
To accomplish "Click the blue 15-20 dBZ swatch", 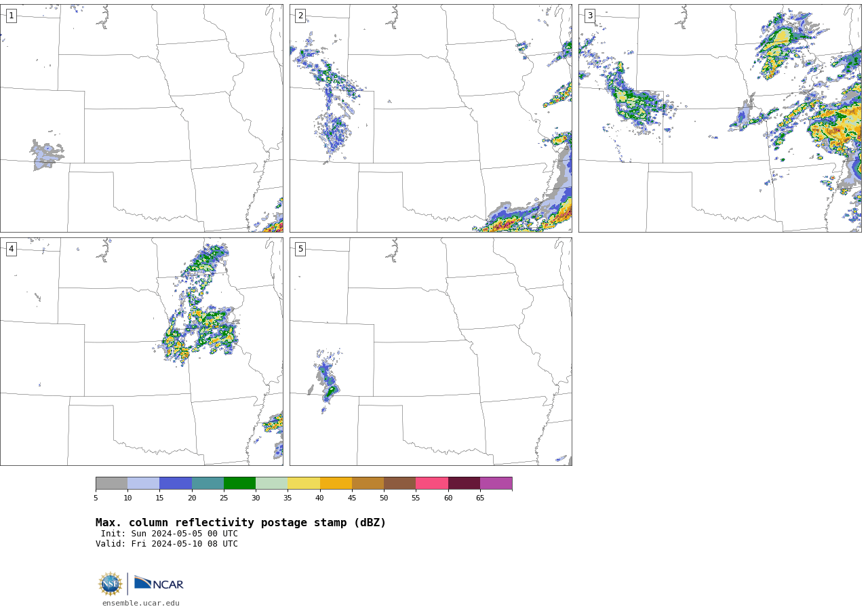I will coord(176,483).
